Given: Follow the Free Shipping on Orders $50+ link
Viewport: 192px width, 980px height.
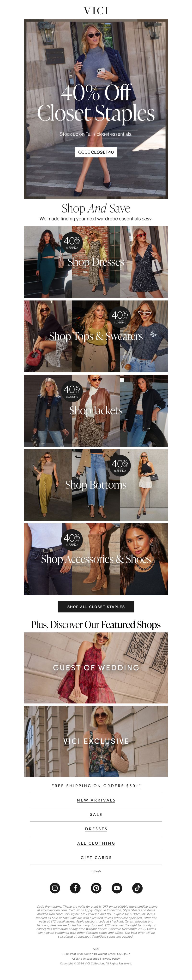Looking at the screenshot, I should (96, 786).
